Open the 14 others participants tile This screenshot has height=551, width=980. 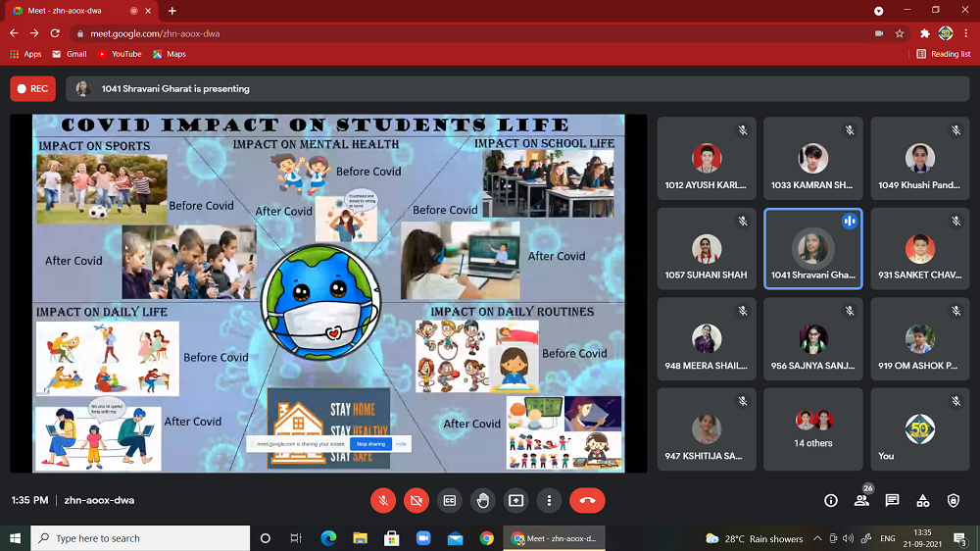812,429
